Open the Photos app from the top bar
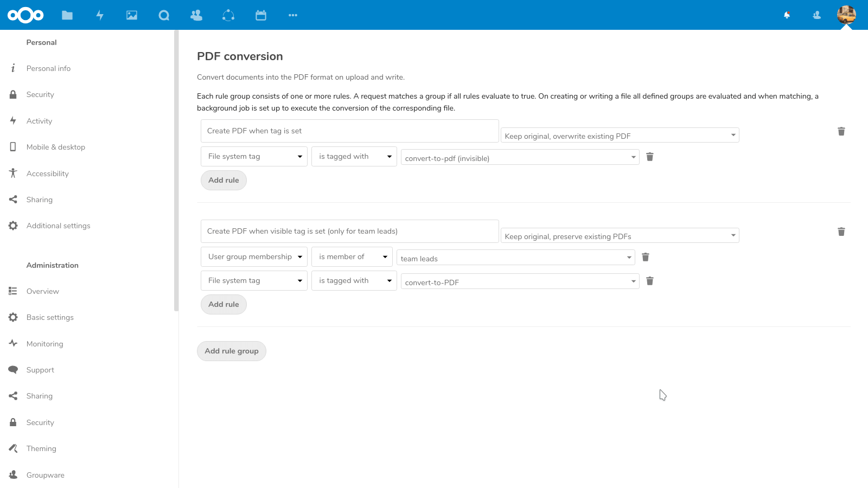The image size is (868, 488). 132,15
